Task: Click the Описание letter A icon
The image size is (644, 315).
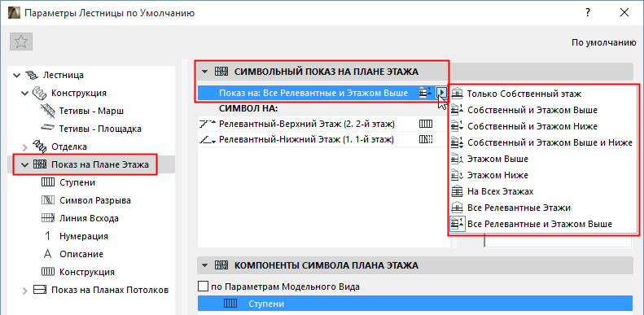Action: (x=48, y=254)
